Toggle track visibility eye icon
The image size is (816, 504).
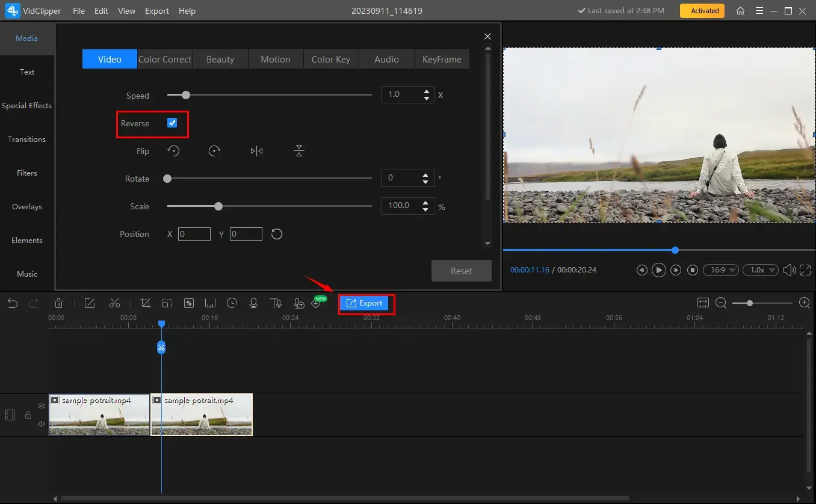click(x=42, y=406)
